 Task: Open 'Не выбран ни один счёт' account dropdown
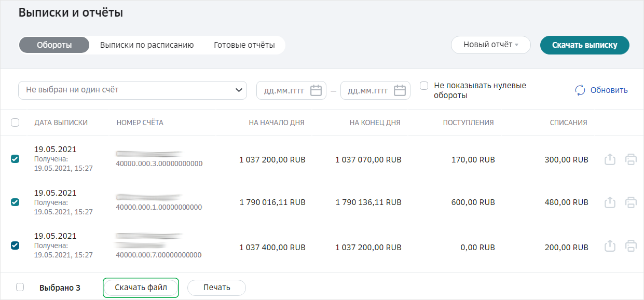click(x=132, y=90)
